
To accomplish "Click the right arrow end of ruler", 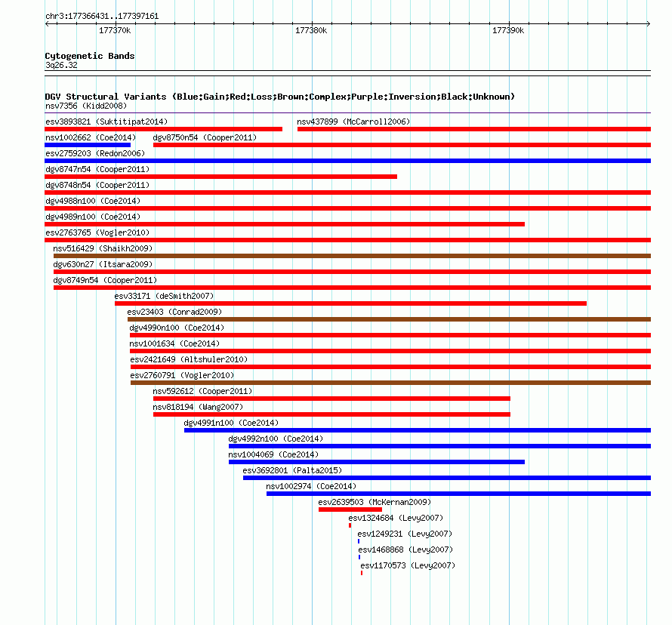I will point(649,24).
